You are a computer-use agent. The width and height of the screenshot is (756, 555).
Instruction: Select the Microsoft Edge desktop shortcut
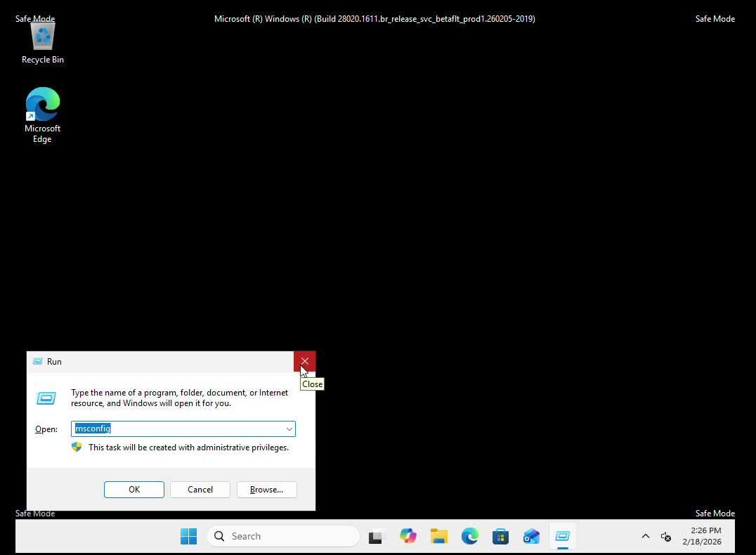point(43,114)
